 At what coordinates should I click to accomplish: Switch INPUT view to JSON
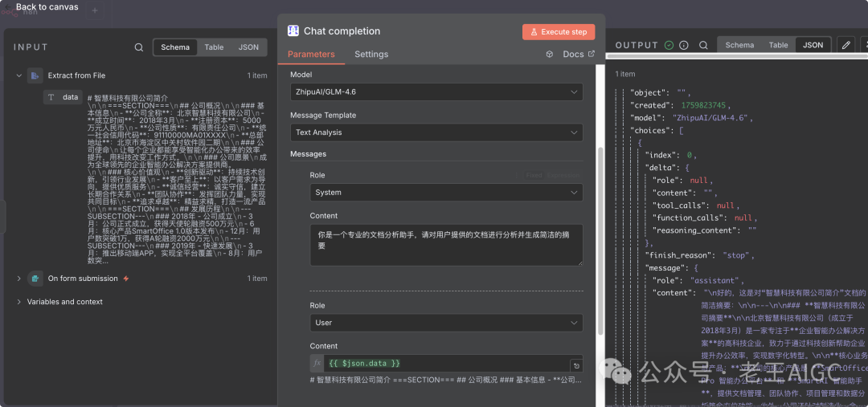click(248, 47)
